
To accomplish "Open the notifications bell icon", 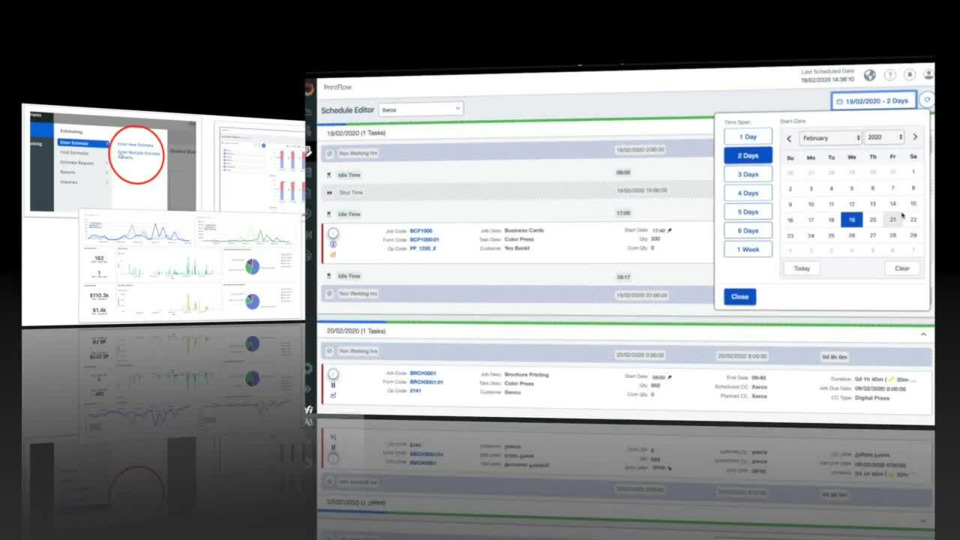I will coord(910,75).
